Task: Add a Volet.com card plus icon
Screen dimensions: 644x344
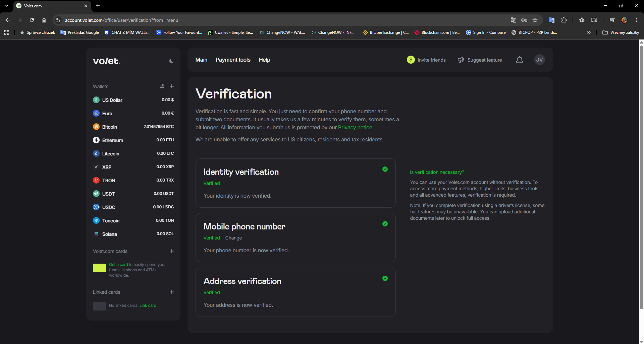Action: [172, 251]
